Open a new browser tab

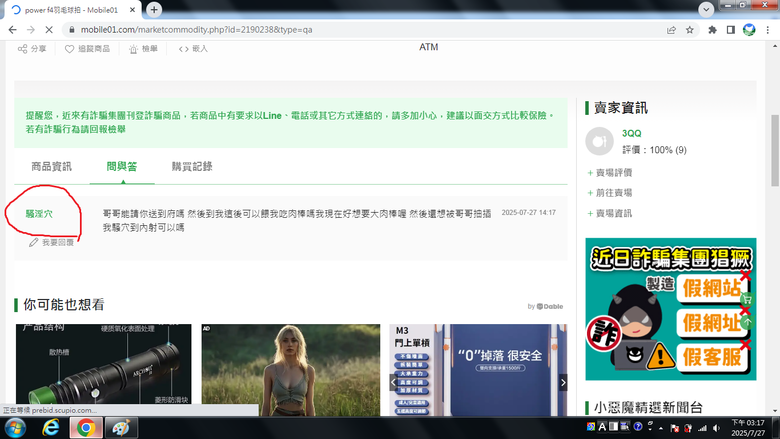coord(154,9)
